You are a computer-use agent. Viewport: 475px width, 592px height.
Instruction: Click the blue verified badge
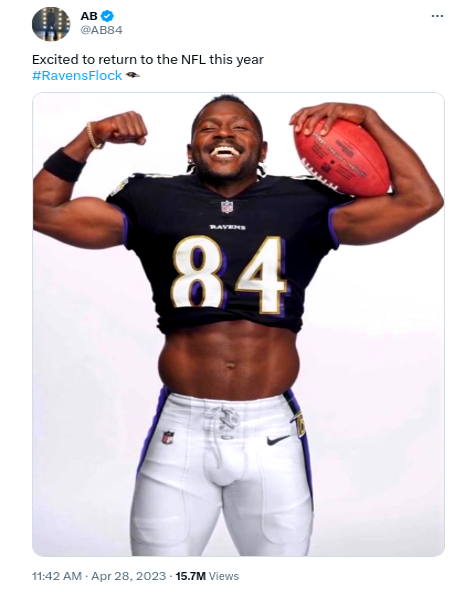click(108, 16)
